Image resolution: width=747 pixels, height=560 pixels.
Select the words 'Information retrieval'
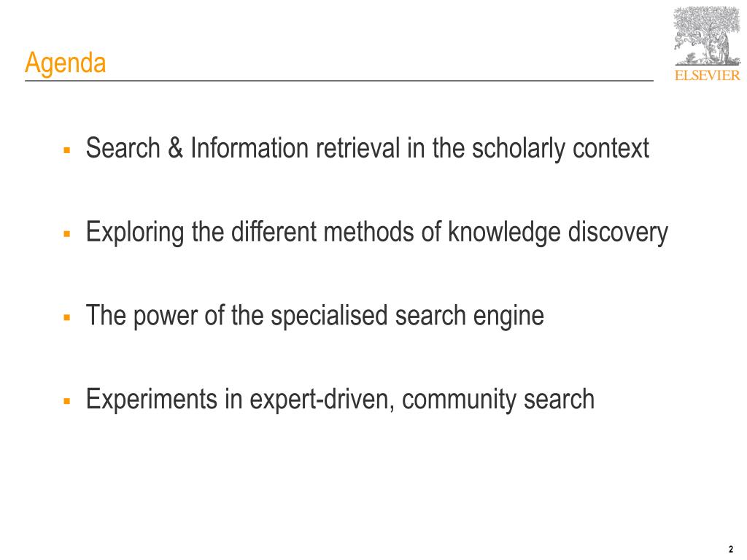pyautogui.click(x=295, y=148)
